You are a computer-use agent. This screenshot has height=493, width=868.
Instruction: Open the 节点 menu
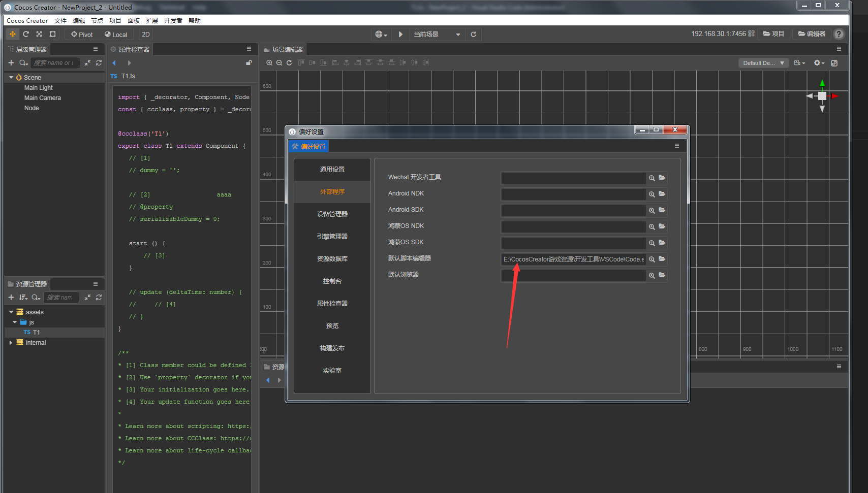[97, 21]
